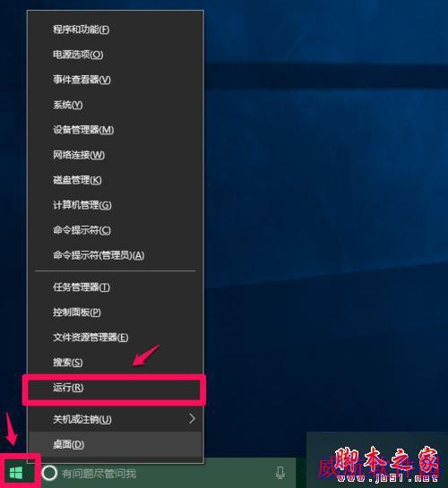Image resolution: width=448 pixels, height=488 pixels.
Task: Launch 任务管理器(T)
Action: [x=116, y=287]
